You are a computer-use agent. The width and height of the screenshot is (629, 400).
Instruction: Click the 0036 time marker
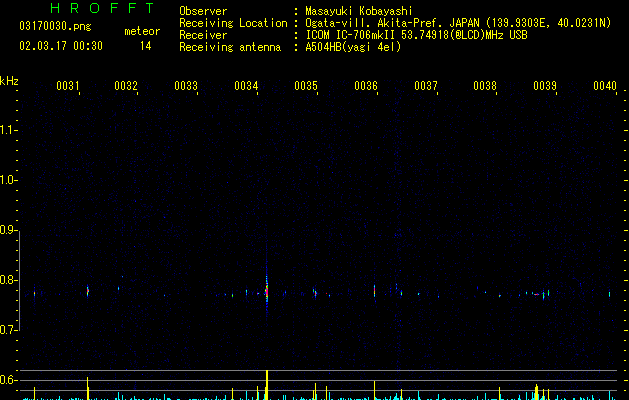pyautogui.click(x=366, y=86)
